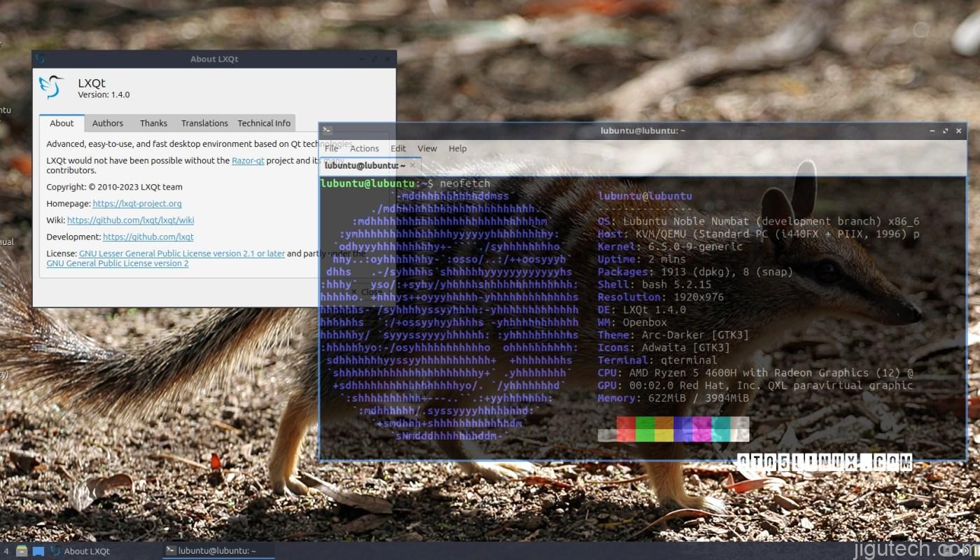Open GNU Lesser General Public License link
Viewport: 980px width, 560px height.
tap(182, 253)
